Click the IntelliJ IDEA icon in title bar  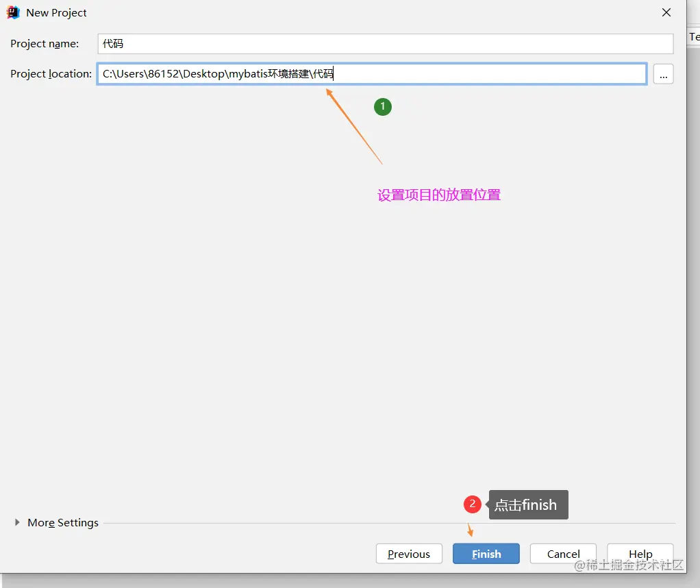(x=13, y=12)
